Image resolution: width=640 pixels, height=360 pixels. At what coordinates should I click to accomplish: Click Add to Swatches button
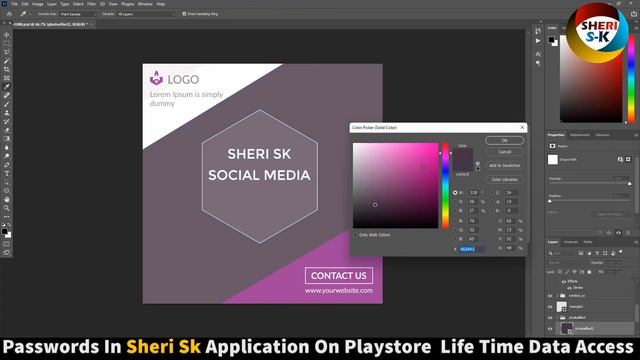click(x=504, y=166)
